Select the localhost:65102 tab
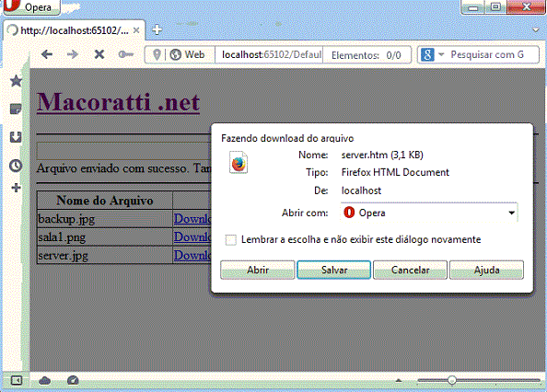Viewport: 547px width, 392px height. coord(74,30)
